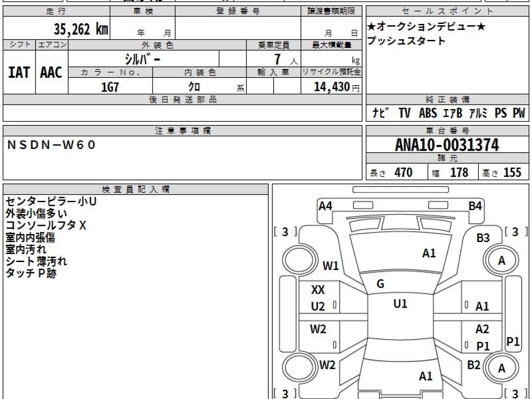Select the XX mark on door
The height and width of the screenshot is (399, 532).
pos(318,290)
